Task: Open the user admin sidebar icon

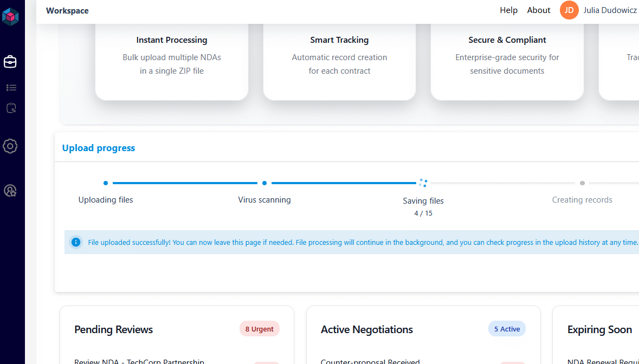Action: pos(10,191)
